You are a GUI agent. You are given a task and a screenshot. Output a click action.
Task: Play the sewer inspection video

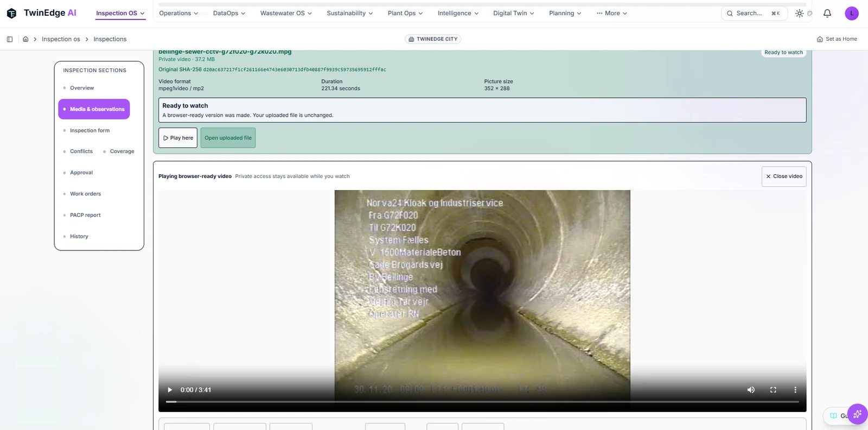170,390
